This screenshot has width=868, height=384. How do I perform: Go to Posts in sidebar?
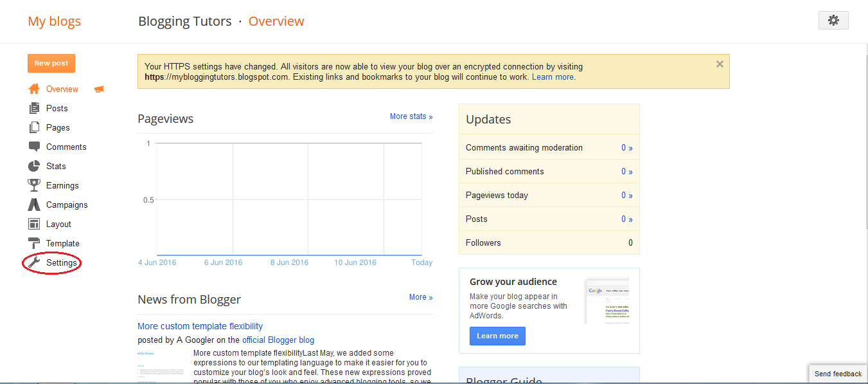(x=57, y=108)
